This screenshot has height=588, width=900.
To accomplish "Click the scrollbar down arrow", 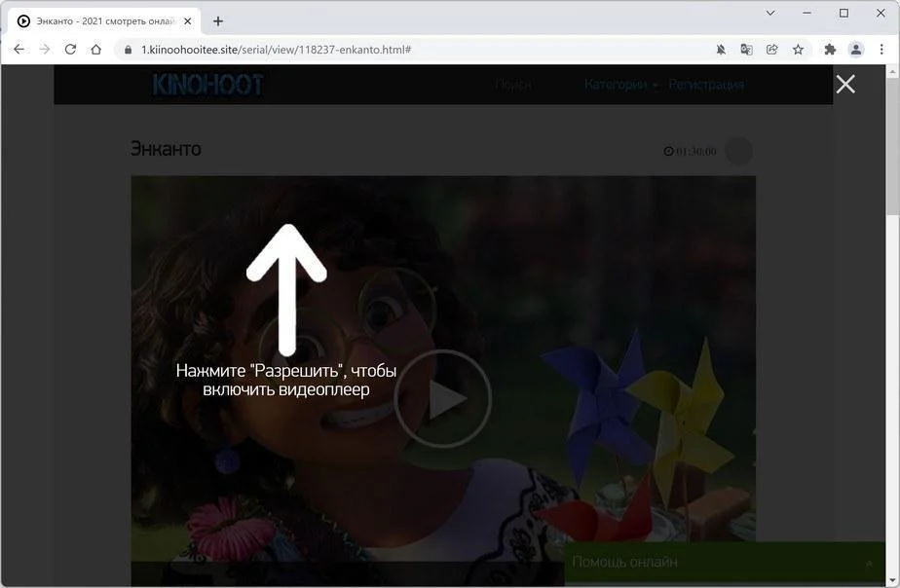I will click(x=892, y=579).
